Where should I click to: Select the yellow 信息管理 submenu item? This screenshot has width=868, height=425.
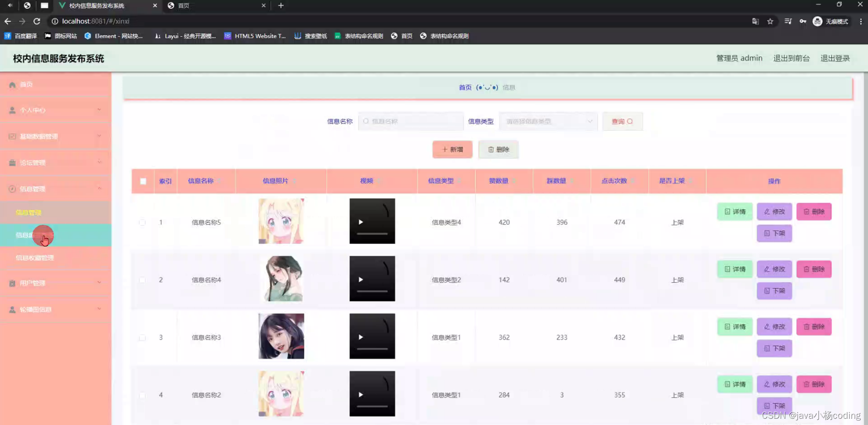click(x=28, y=213)
